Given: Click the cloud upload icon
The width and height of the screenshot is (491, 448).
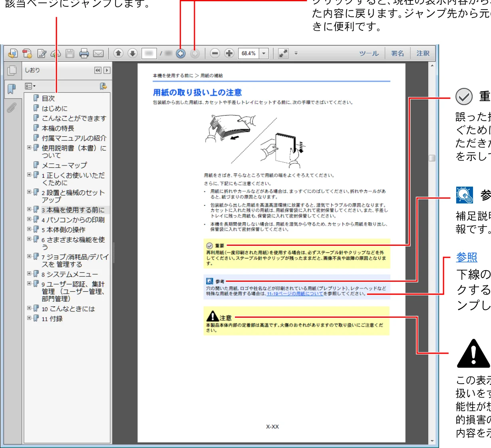Looking at the screenshot, I should pos(56,54).
